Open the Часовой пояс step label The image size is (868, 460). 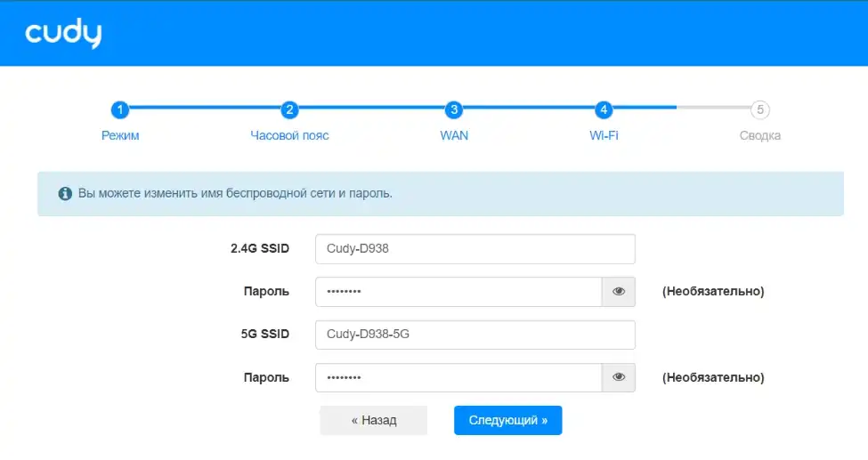click(x=289, y=136)
